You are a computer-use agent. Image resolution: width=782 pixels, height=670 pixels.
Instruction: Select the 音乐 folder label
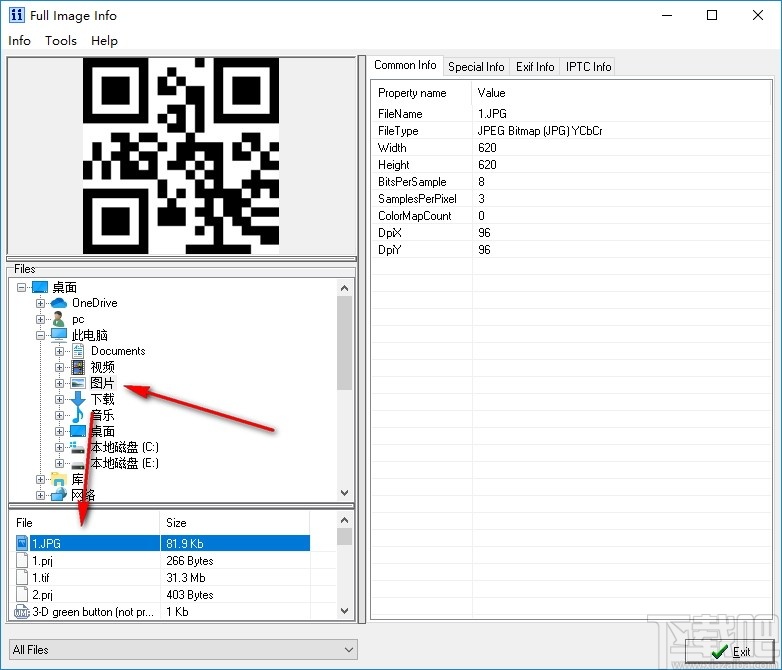click(103, 415)
